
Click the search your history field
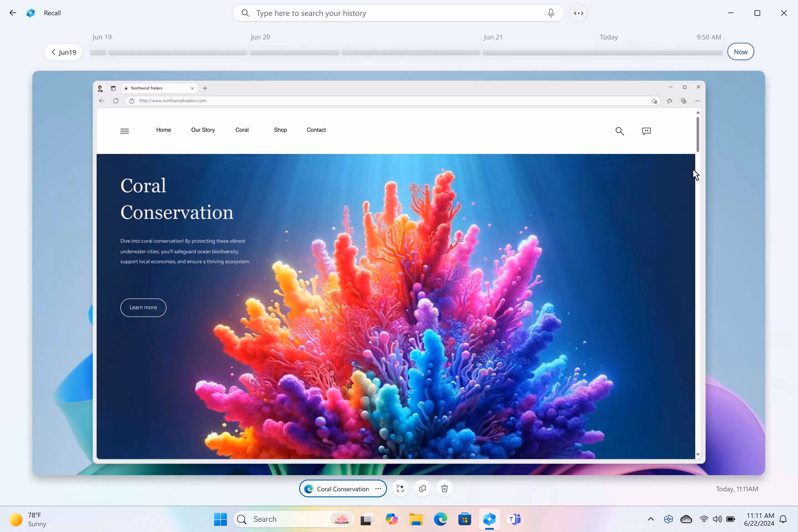coord(390,13)
